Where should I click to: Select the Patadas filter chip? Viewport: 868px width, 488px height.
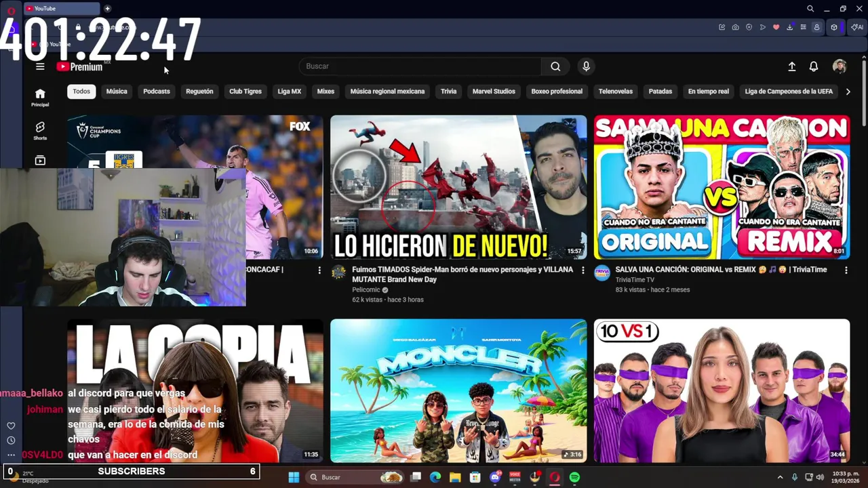660,91
